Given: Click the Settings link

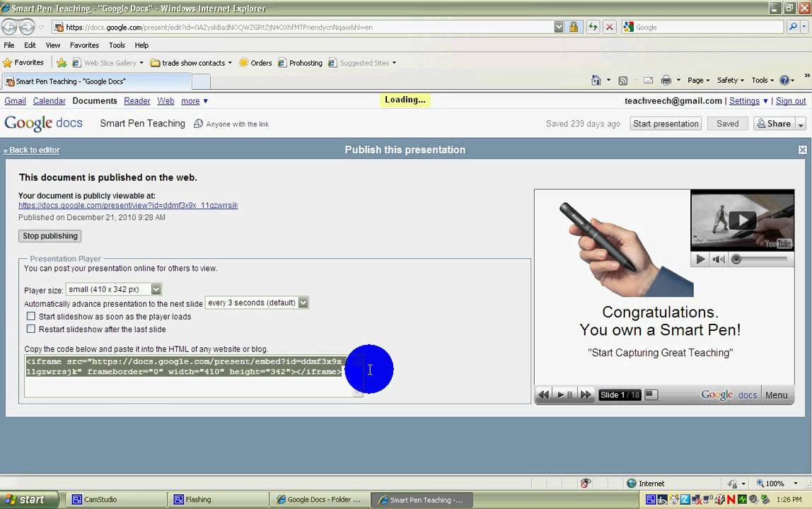Looking at the screenshot, I should tap(744, 101).
